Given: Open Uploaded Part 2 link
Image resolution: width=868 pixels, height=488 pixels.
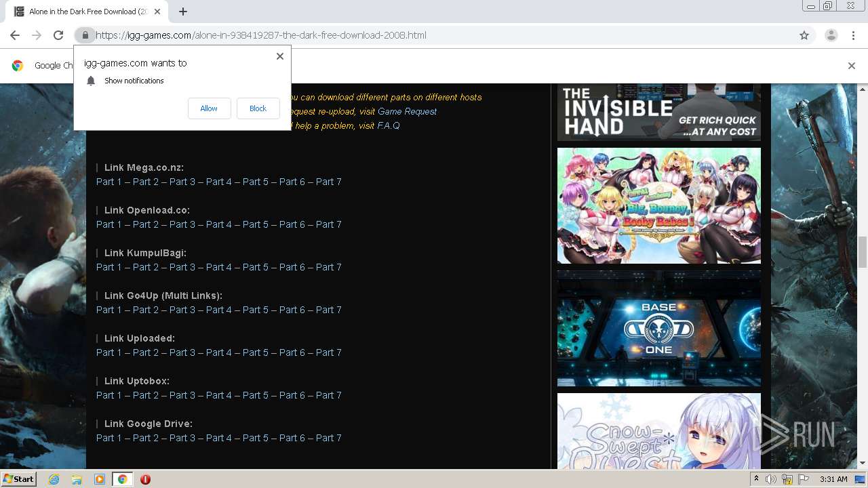Looking at the screenshot, I should tap(146, 352).
